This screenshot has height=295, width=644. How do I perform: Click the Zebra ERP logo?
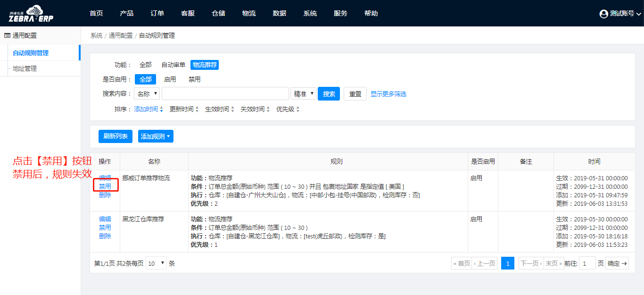(31, 14)
